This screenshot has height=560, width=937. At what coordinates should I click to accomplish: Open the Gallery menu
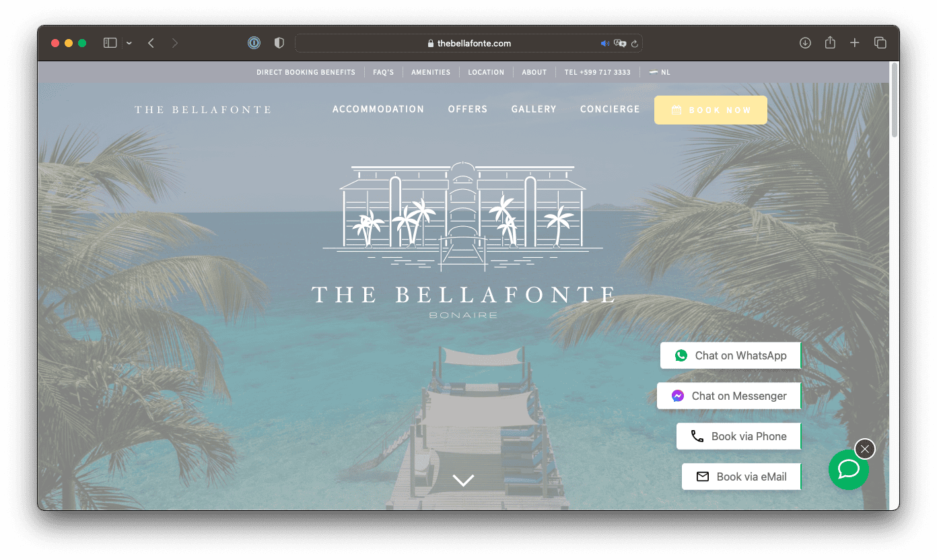pos(534,109)
